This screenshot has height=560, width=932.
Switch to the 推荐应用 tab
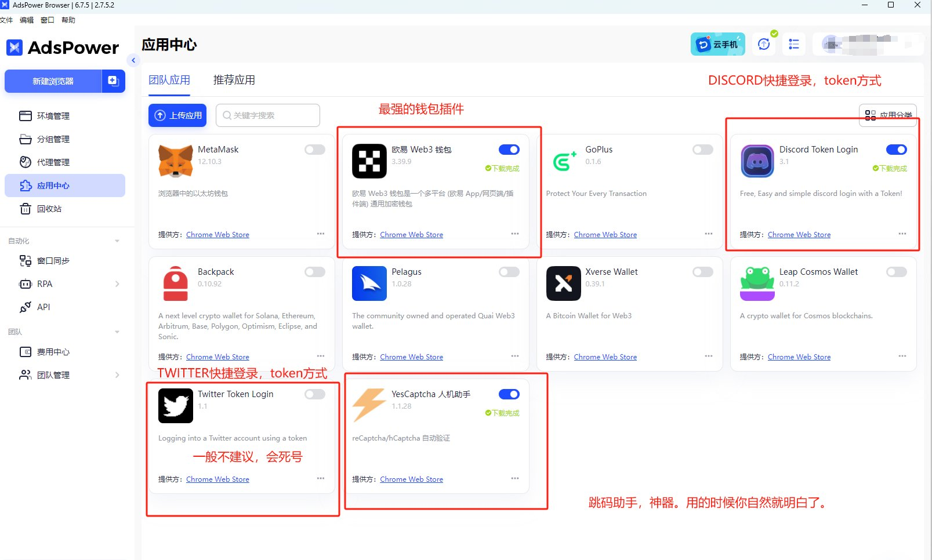tap(234, 80)
